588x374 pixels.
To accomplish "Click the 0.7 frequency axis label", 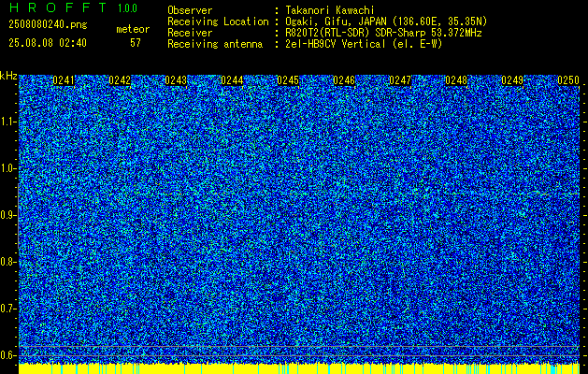I will pos(8,309).
